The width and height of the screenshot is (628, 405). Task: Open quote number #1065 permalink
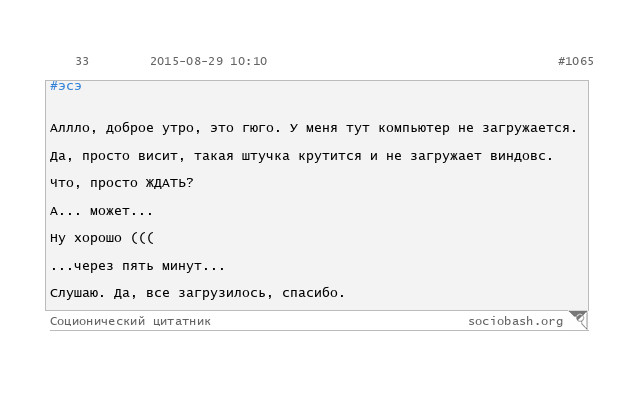[x=576, y=61]
